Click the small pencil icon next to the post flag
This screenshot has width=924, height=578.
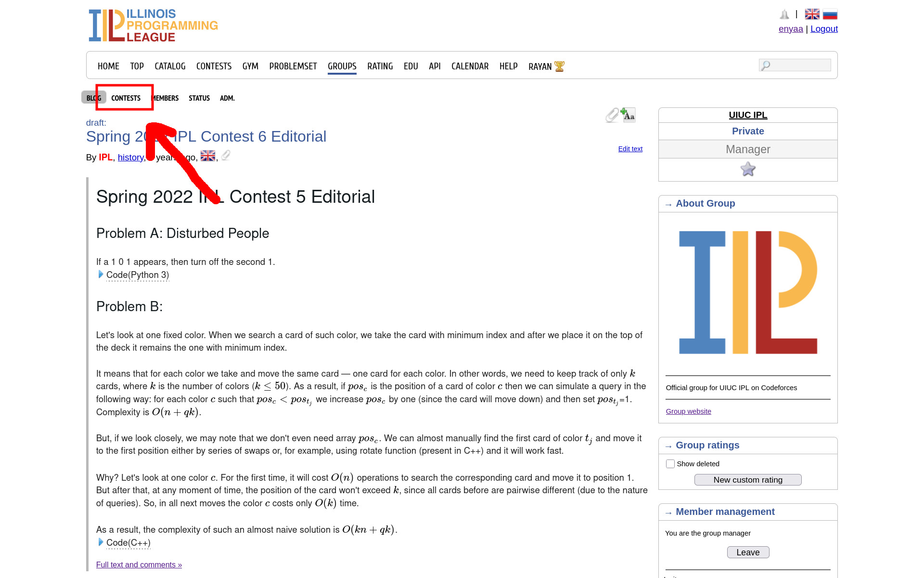[226, 156]
